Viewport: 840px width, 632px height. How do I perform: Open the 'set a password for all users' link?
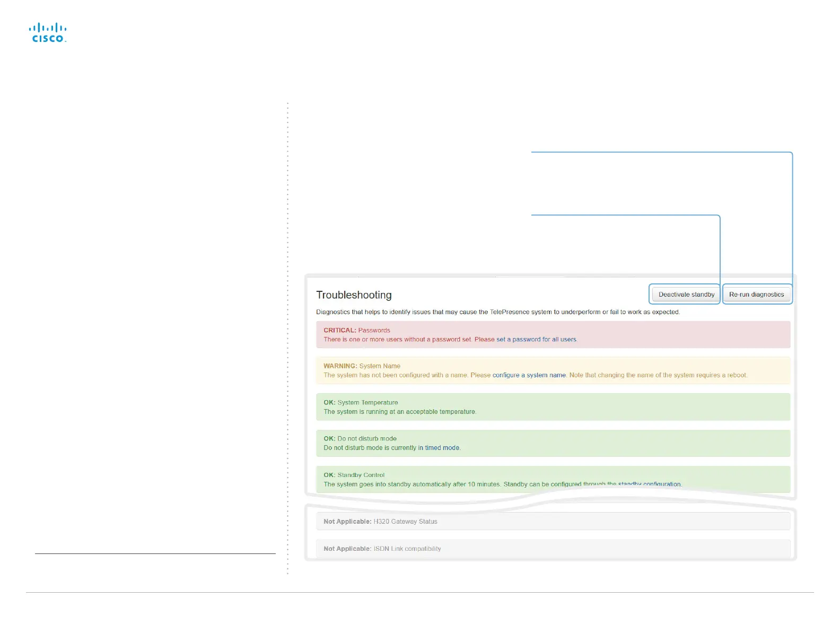(536, 340)
